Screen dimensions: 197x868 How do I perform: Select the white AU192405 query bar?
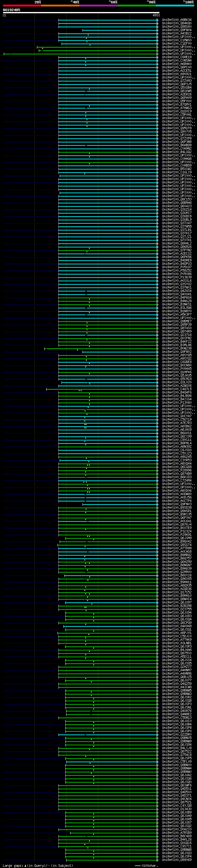[x=81, y=12]
